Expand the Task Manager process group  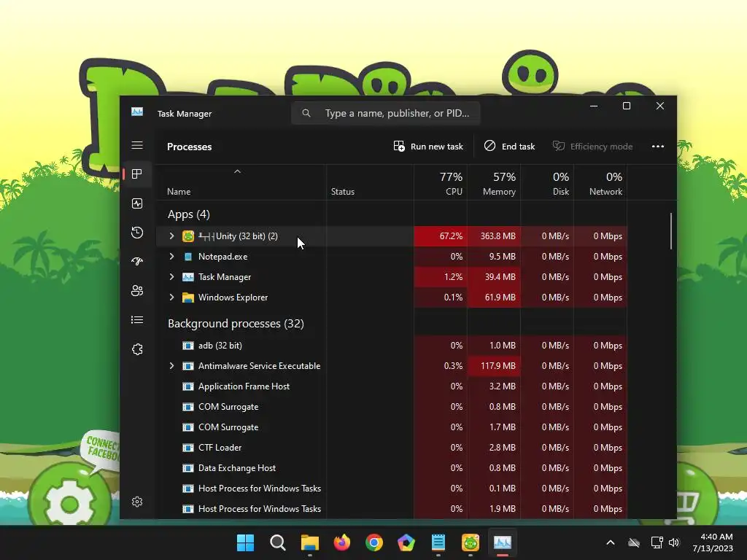point(171,277)
